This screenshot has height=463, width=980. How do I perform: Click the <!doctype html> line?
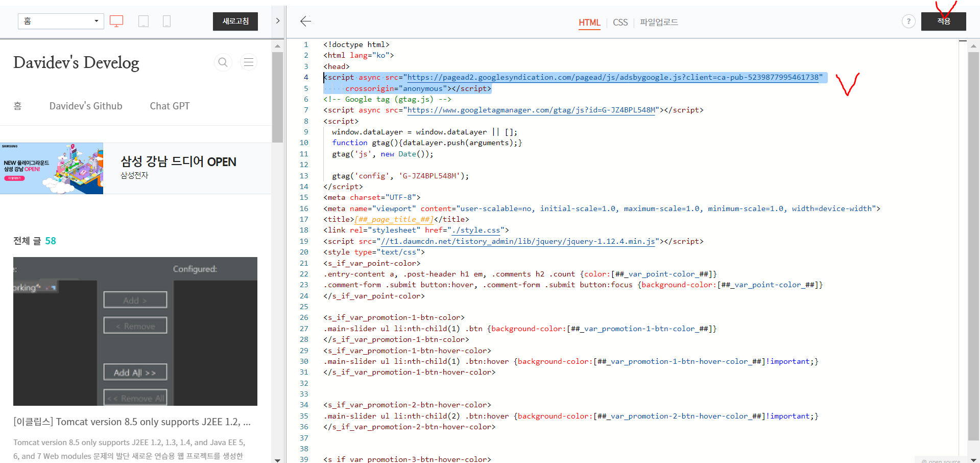click(x=356, y=44)
